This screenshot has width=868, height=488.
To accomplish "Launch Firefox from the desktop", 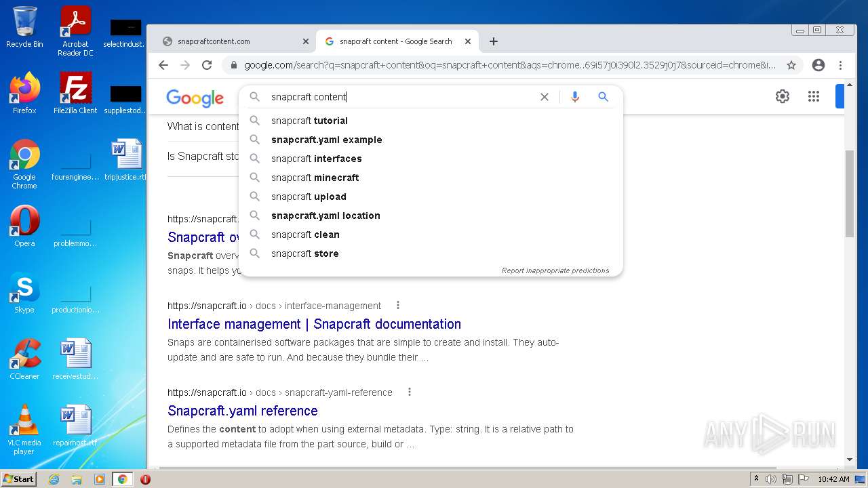I will click(24, 94).
